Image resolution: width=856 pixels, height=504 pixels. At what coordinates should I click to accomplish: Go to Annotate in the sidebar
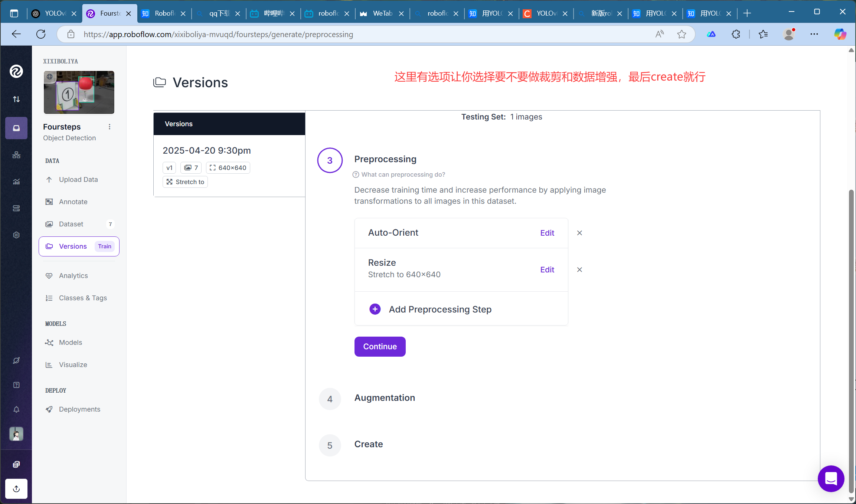point(73,202)
